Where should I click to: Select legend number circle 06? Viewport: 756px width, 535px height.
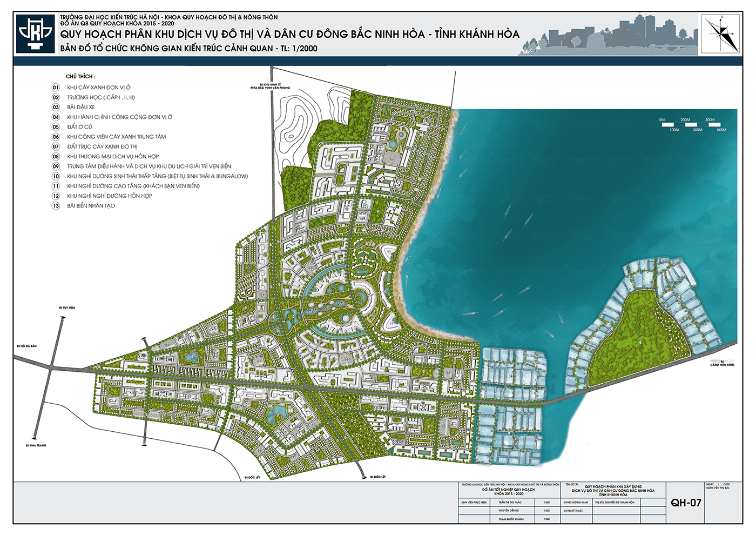point(56,137)
